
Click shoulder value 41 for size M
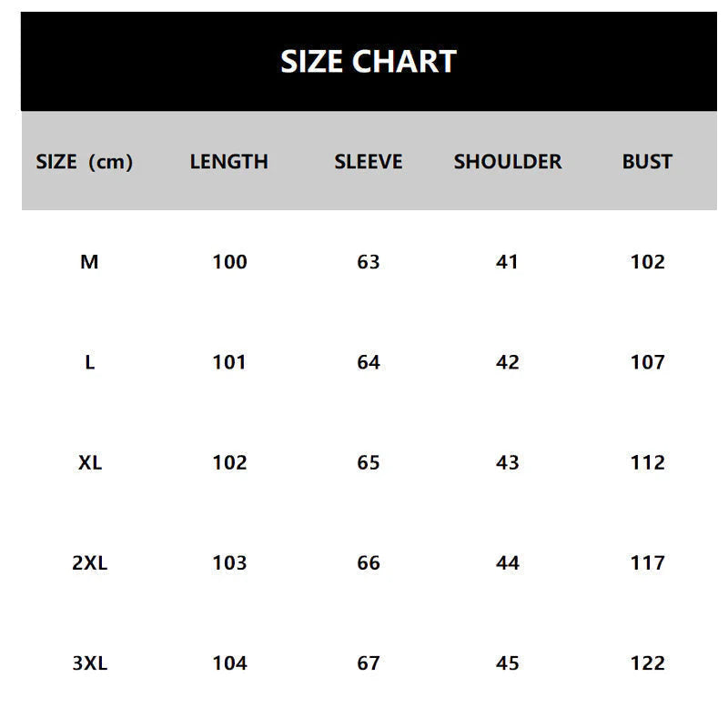point(508,262)
